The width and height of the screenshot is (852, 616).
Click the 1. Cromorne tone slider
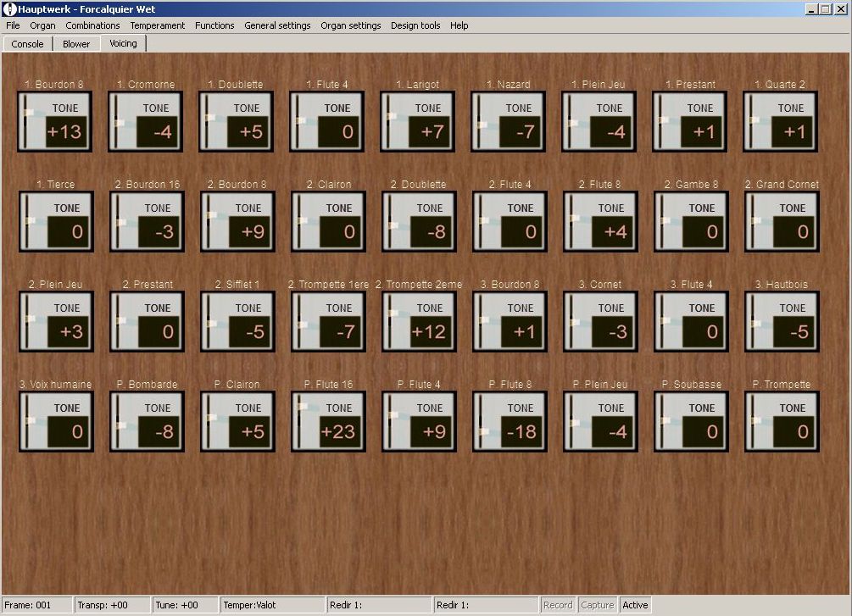pyautogui.click(x=118, y=122)
